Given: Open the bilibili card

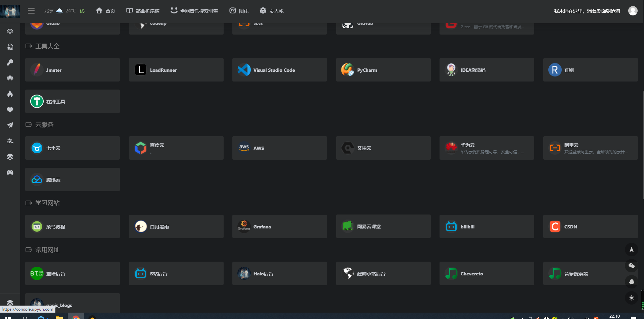Looking at the screenshot, I should coord(487,226).
